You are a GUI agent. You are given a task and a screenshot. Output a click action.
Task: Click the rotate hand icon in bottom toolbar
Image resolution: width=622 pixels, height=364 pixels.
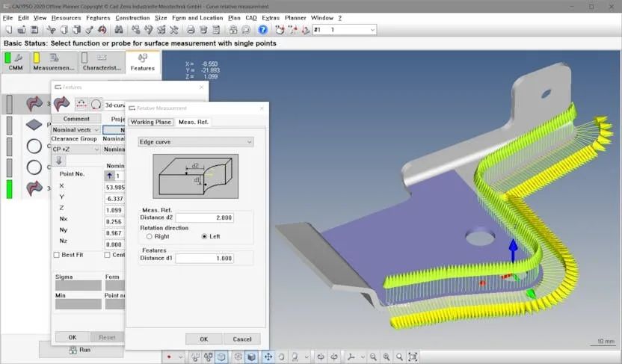[281, 357]
